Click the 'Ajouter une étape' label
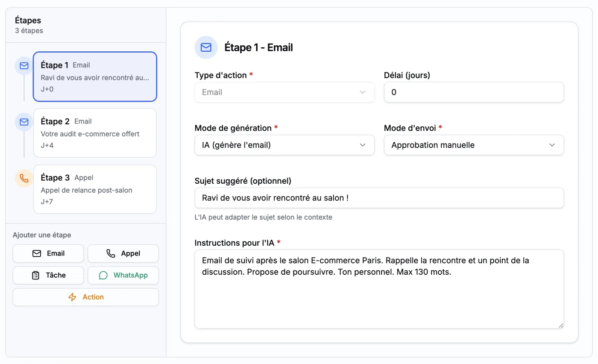598x364 pixels. click(x=42, y=235)
